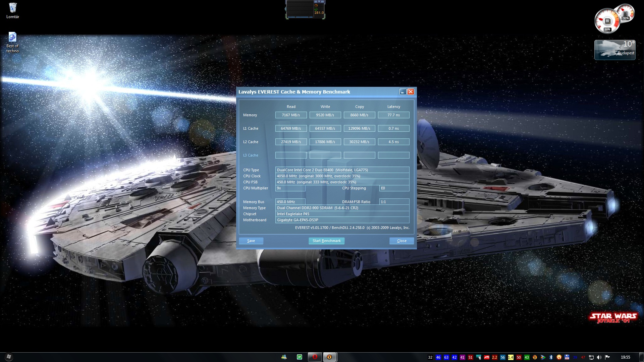Click the CPU Type field showing E8400
Viewport: 644px width, 362px height.
pos(342,170)
